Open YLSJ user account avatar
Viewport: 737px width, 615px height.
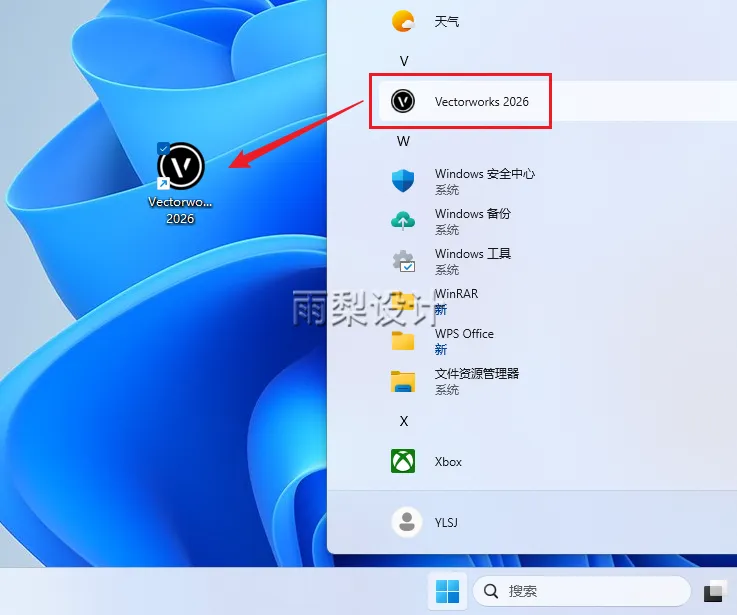click(407, 522)
